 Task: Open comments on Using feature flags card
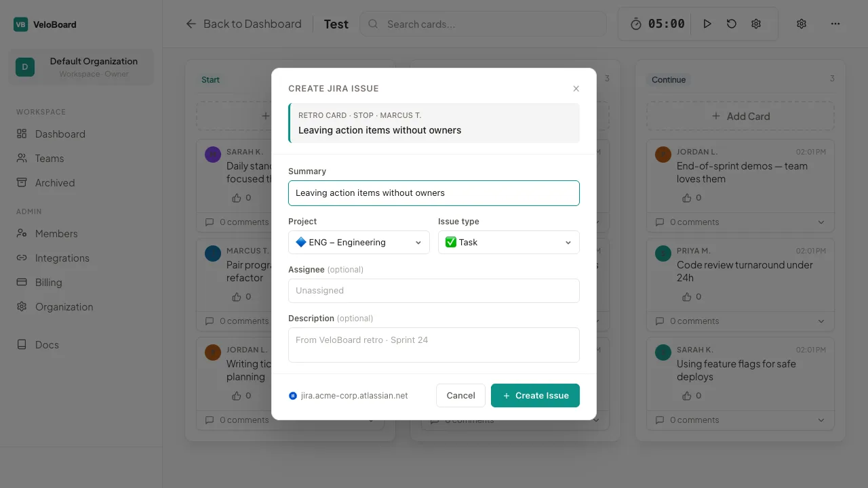point(688,420)
